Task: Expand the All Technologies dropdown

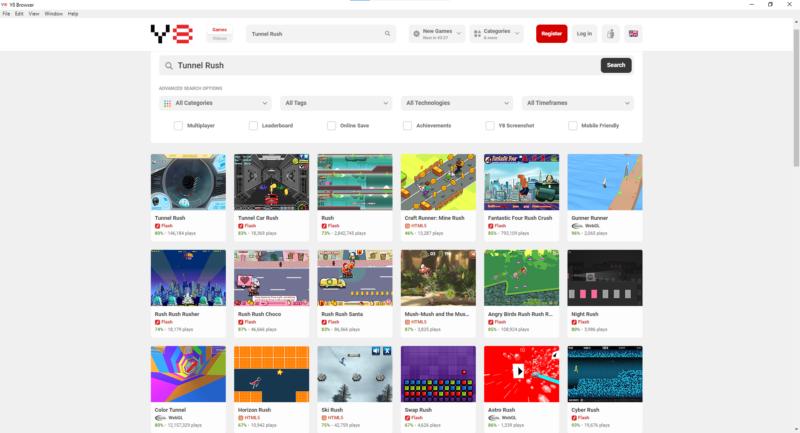Action: click(x=457, y=103)
